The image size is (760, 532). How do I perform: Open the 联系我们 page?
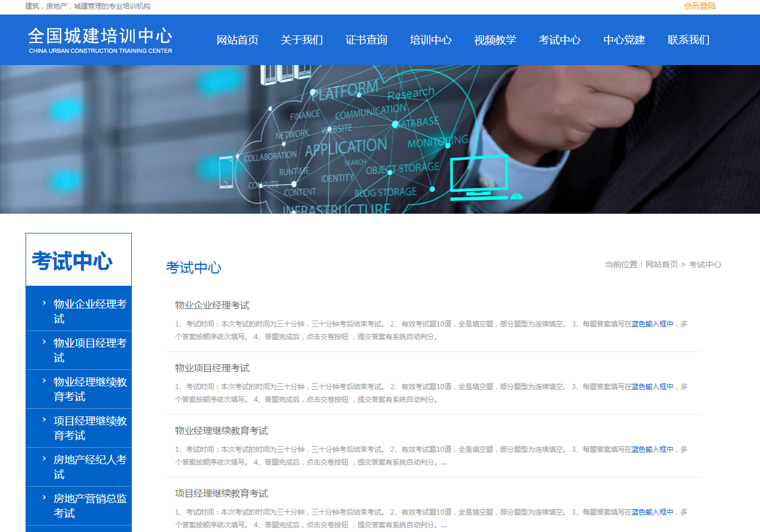pyautogui.click(x=688, y=40)
